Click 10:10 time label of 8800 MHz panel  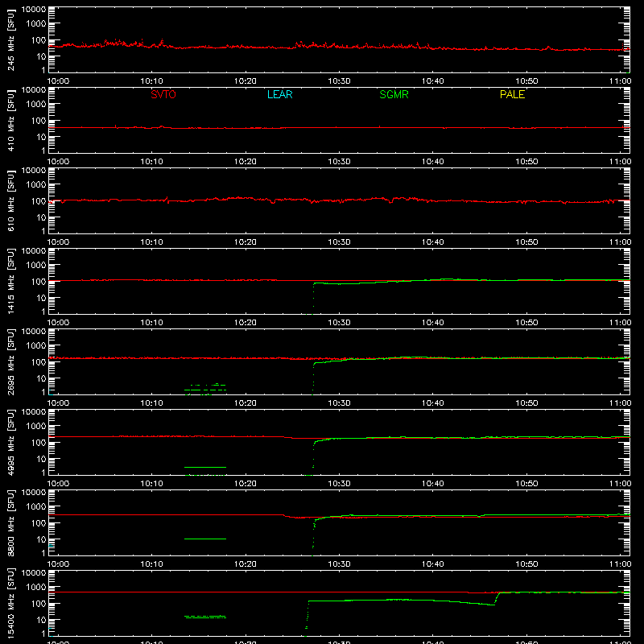coord(151,564)
